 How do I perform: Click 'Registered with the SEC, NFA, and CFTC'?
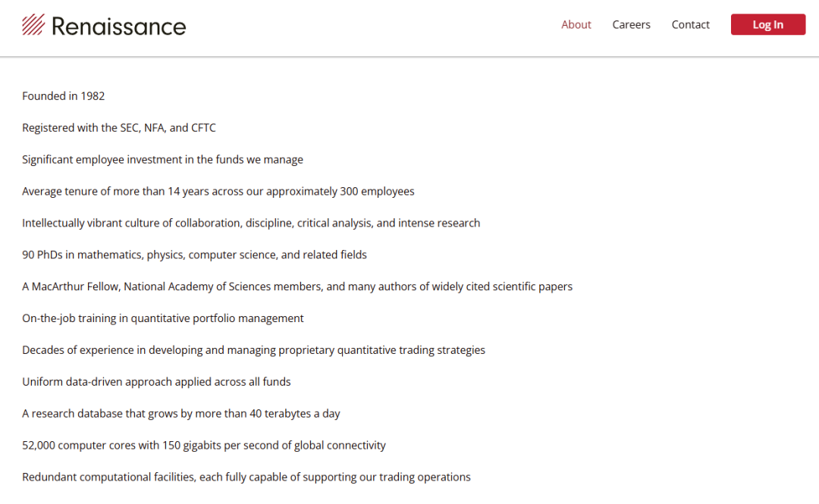[x=118, y=128]
